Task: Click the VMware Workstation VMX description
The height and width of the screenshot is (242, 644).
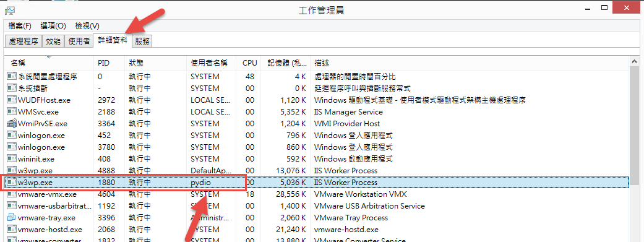Action: pyautogui.click(x=360, y=194)
